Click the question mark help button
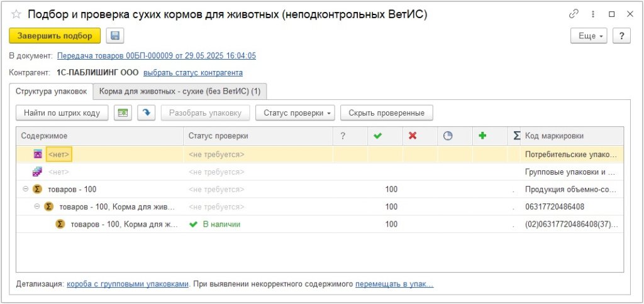 point(621,36)
